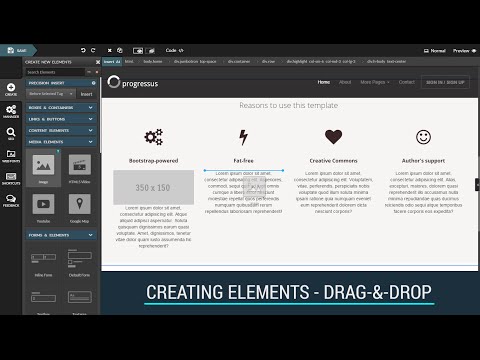Click the icon left of the layout toggles
480x360 pixels.
120,50
